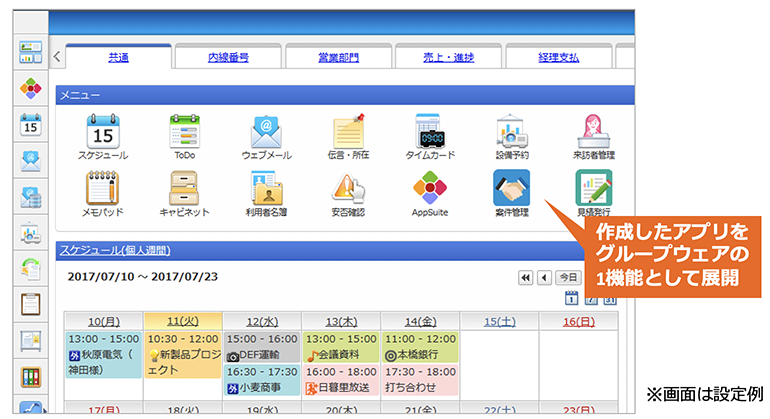Image resolution: width=770 pixels, height=419 pixels.
Task: Switch to the 営業部門 tab
Action: pyautogui.click(x=338, y=57)
